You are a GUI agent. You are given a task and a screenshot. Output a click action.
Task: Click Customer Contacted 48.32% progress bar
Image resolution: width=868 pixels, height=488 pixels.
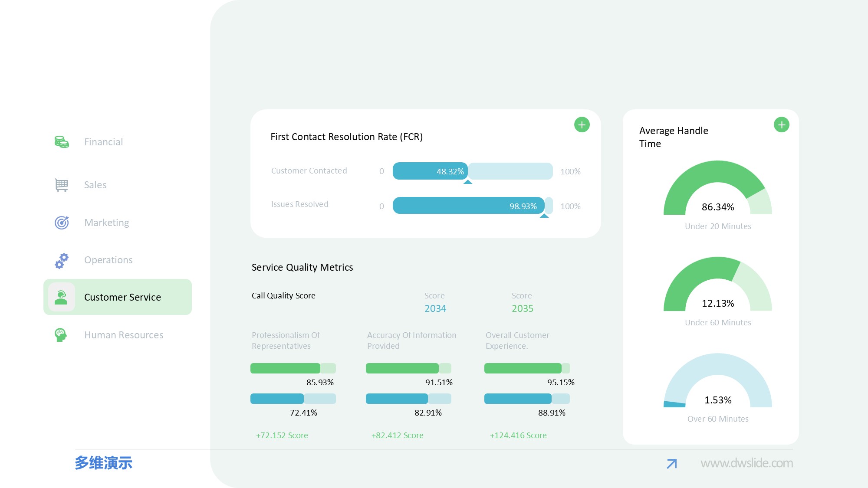(430, 171)
